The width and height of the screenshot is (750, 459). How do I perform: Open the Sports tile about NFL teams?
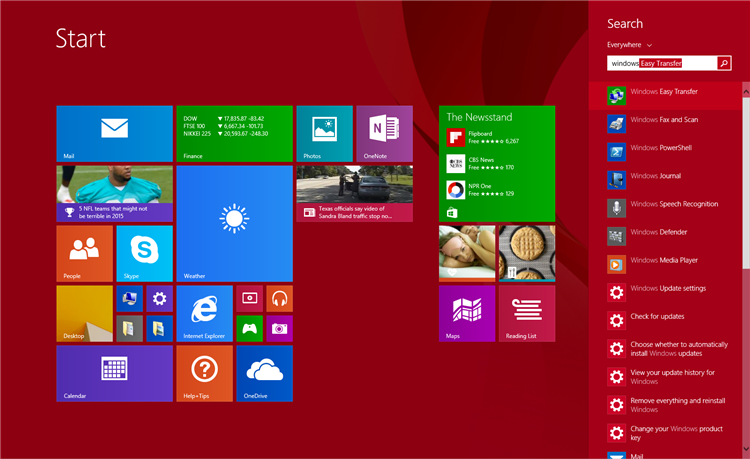tap(114, 194)
